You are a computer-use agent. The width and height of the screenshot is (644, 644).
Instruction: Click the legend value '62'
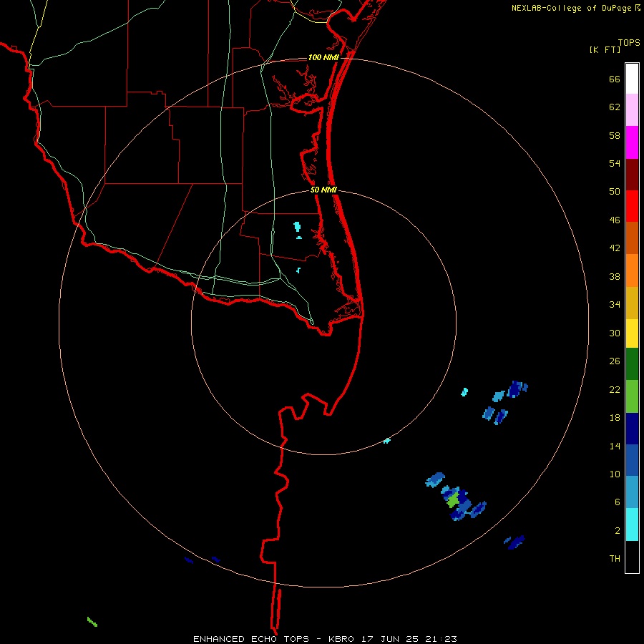[x=615, y=107]
